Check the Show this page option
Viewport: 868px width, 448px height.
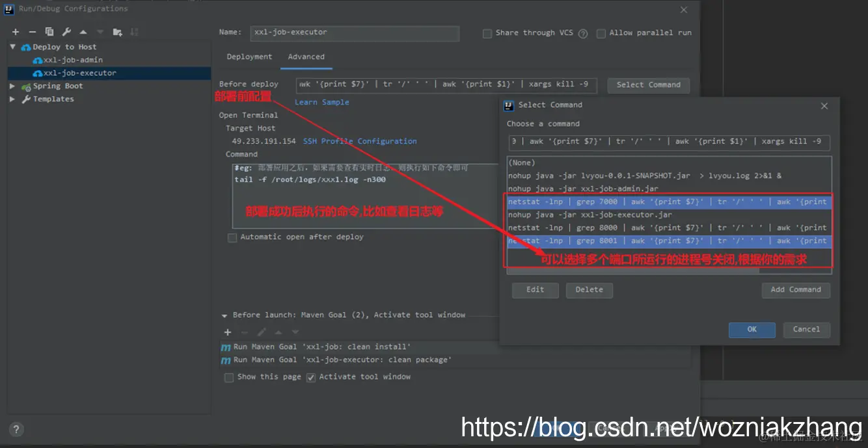pos(229,377)
